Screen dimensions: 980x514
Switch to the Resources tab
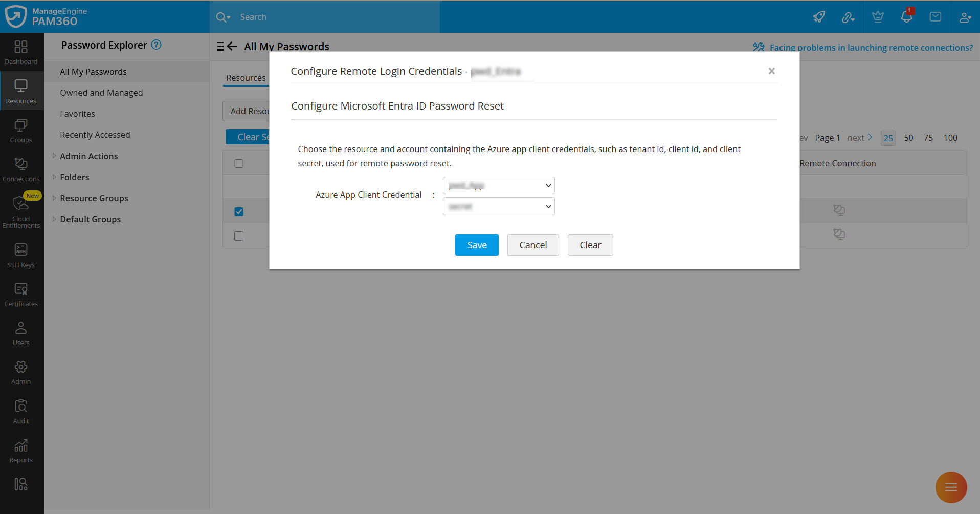click(246, 77)
